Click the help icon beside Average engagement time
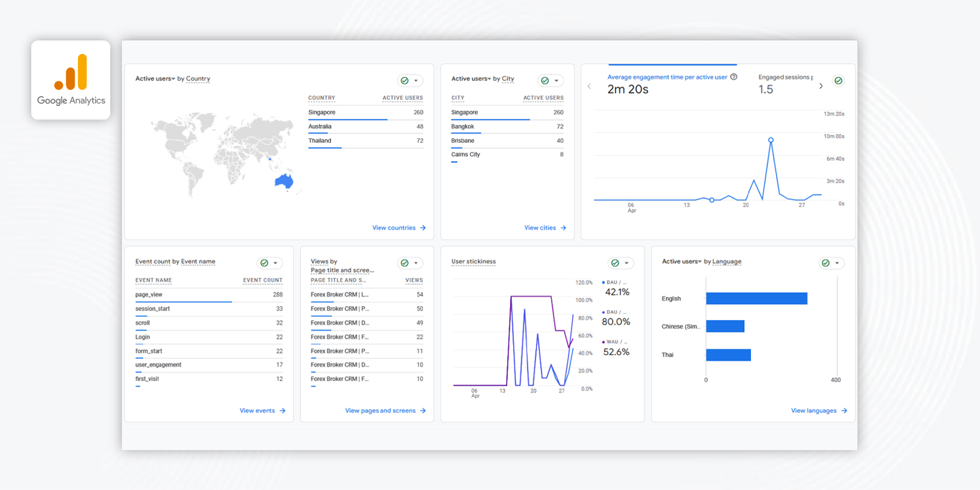Image resolution: width=980 pixels, height=490 pixels. point(734,77)
